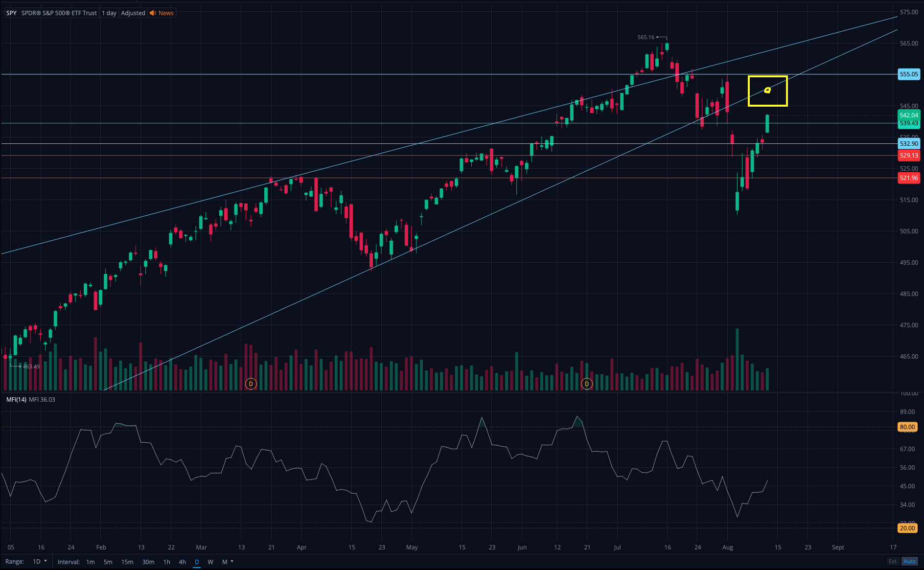
Task: Click the green 542.04 current price tag
Action: point(908,115)
